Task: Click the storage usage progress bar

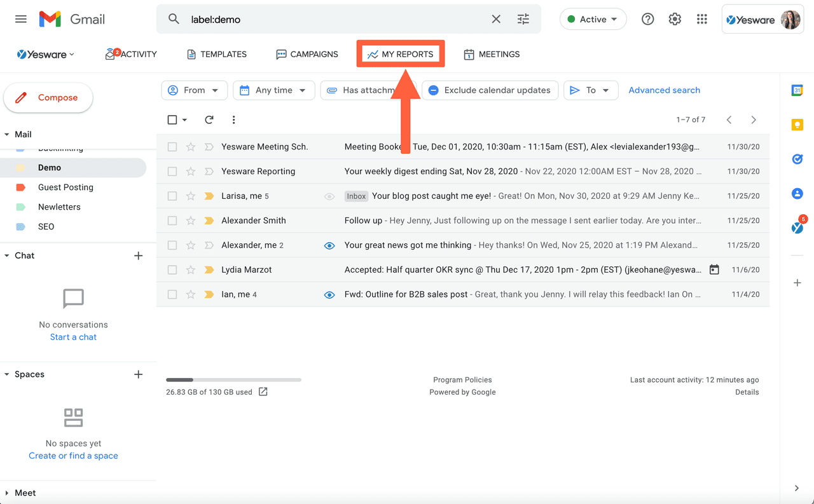Action: [233, 379]
